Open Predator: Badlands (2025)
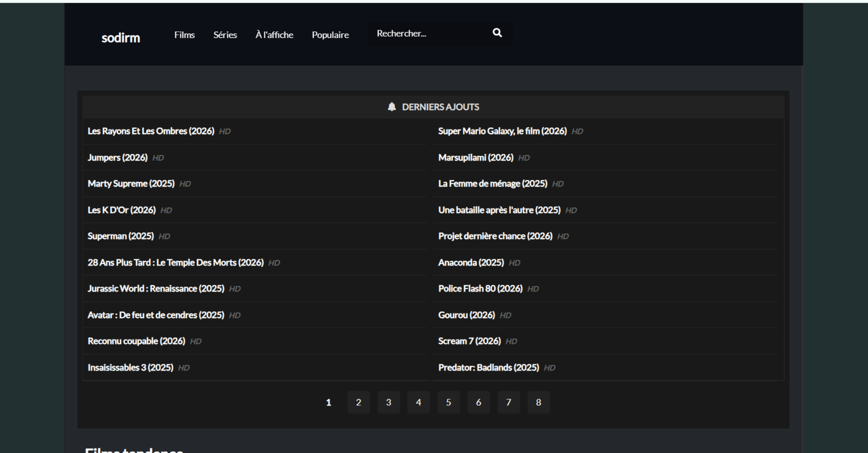Viewport: 868px width, 453px height. pos(488,368)
